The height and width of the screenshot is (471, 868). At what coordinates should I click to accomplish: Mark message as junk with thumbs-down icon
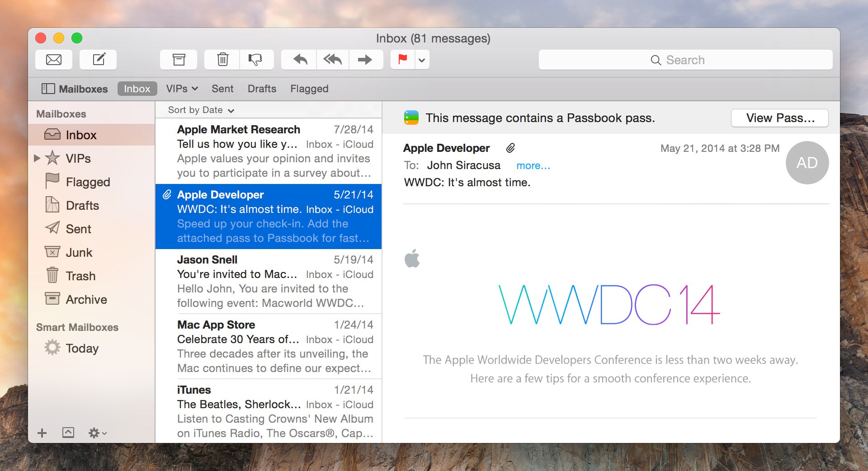(256, 59)
